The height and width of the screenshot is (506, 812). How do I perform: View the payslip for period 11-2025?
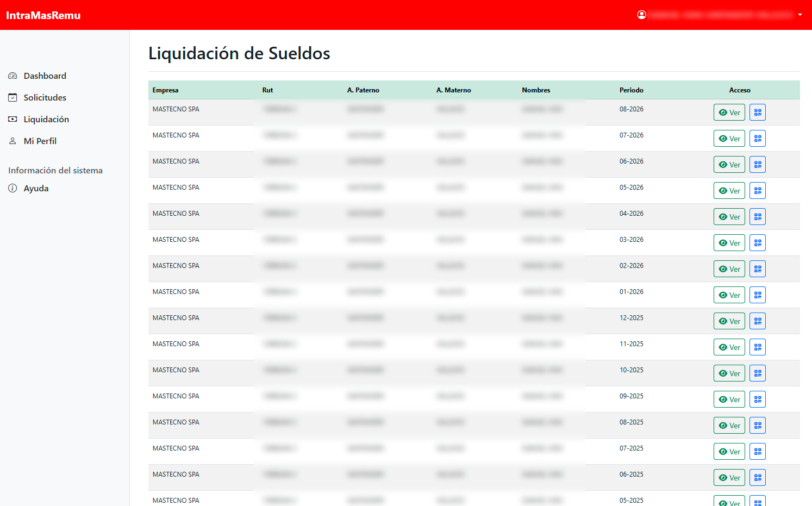(x=729, y=347)
